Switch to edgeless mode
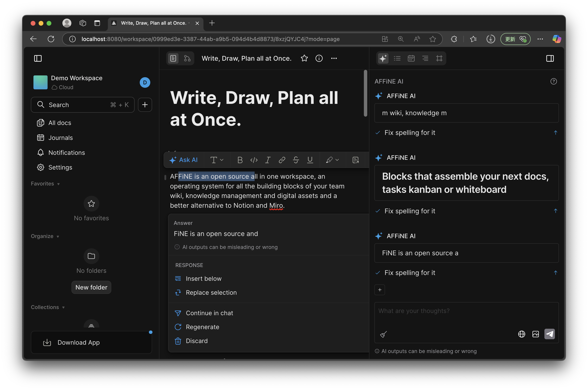This screenshot has height=390, width=588. (187, 58)
